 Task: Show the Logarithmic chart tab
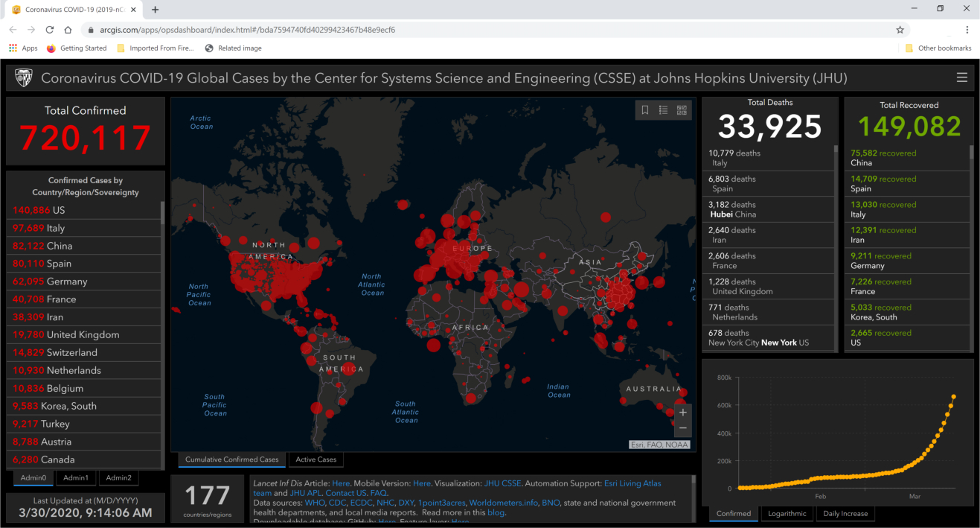tap(786, 514)
